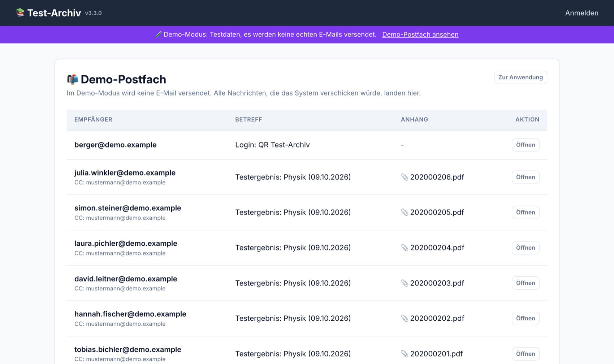Click attachment name 202000203.pdf
614x364 pixels.
437,283
